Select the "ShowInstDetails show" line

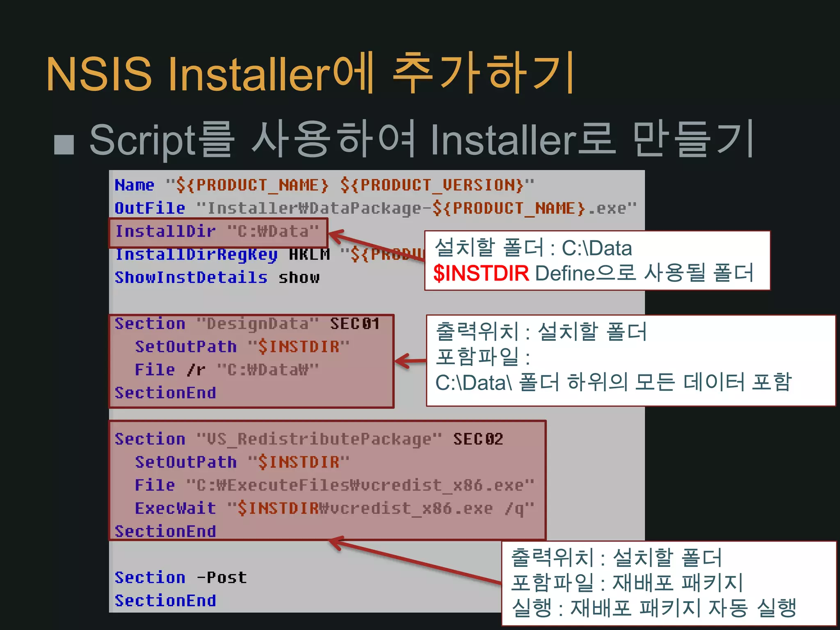pos(217,278)
